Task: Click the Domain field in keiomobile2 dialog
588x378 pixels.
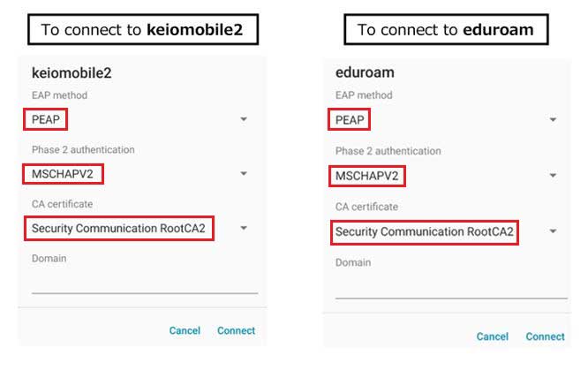Action: [144, 282]
